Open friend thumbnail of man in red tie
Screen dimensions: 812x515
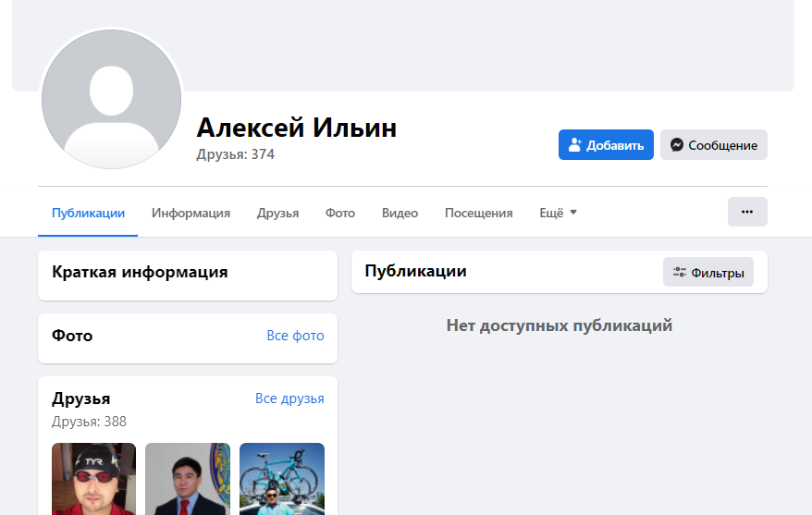click(188, 478)
